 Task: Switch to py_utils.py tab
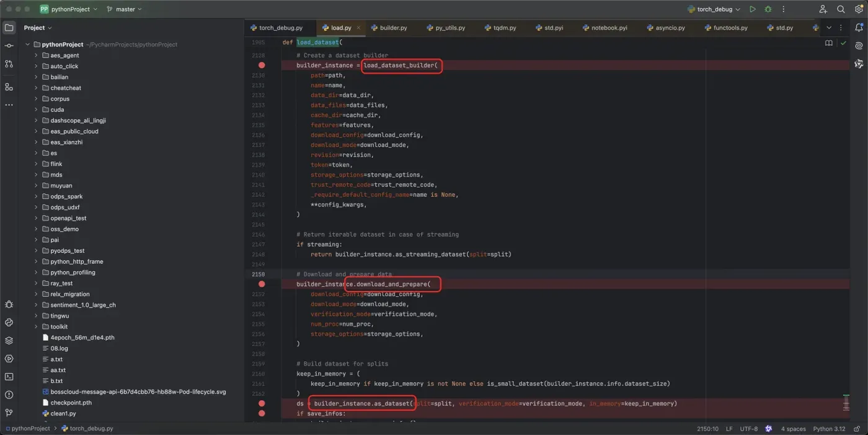(x=446, y=28)
